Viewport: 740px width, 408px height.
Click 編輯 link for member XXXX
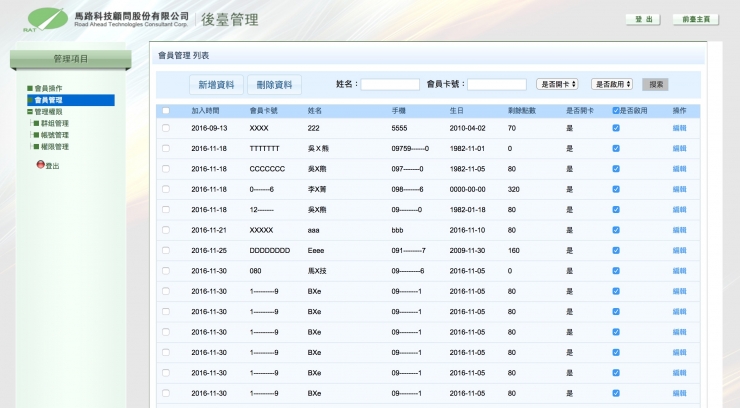679,128
